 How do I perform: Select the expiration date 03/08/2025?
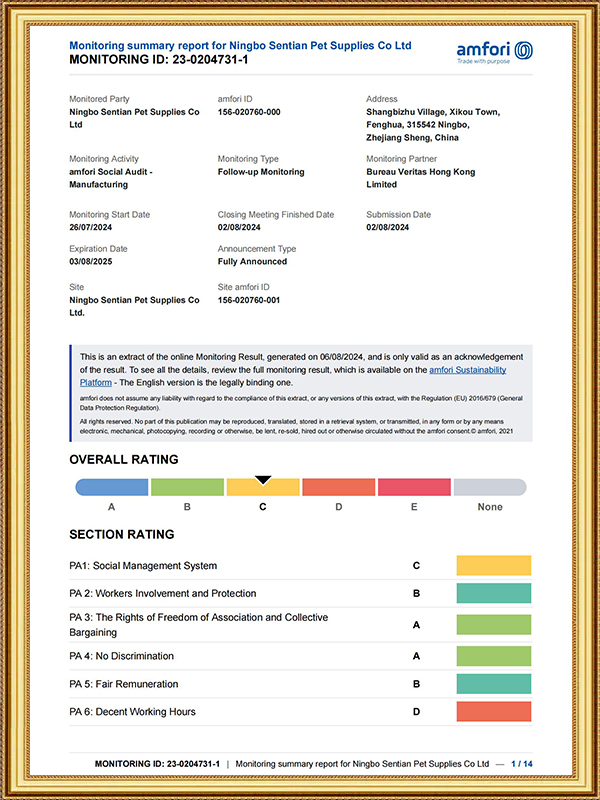(x=91, y=261)
